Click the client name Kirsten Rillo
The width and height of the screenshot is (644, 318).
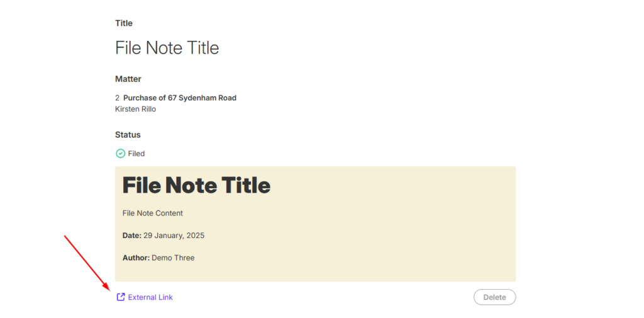tap(135, 109)
